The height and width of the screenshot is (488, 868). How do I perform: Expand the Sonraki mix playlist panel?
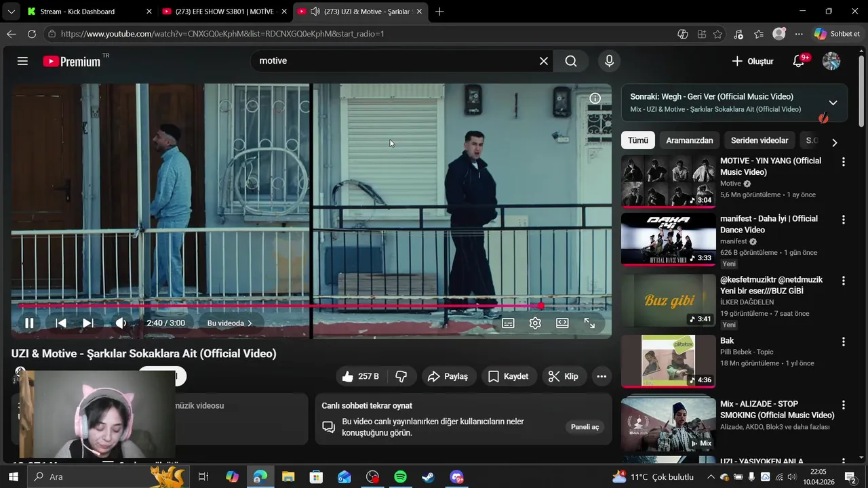tap(833, 103)
